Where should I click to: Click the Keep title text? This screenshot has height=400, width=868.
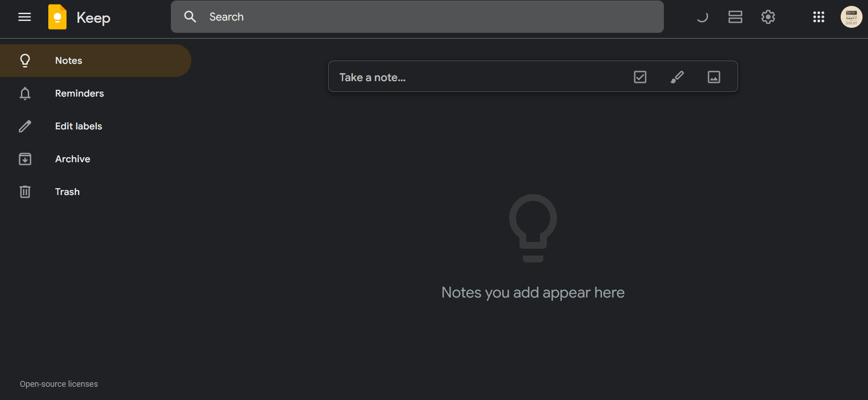point(93,18)
